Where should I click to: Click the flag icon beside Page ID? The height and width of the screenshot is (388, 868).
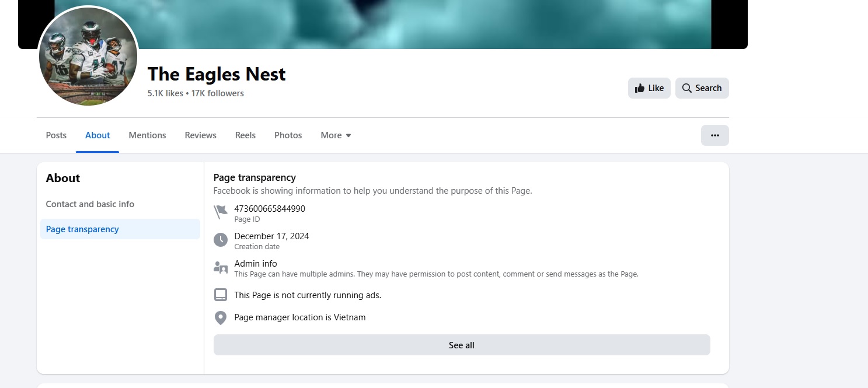pos(220,212)
